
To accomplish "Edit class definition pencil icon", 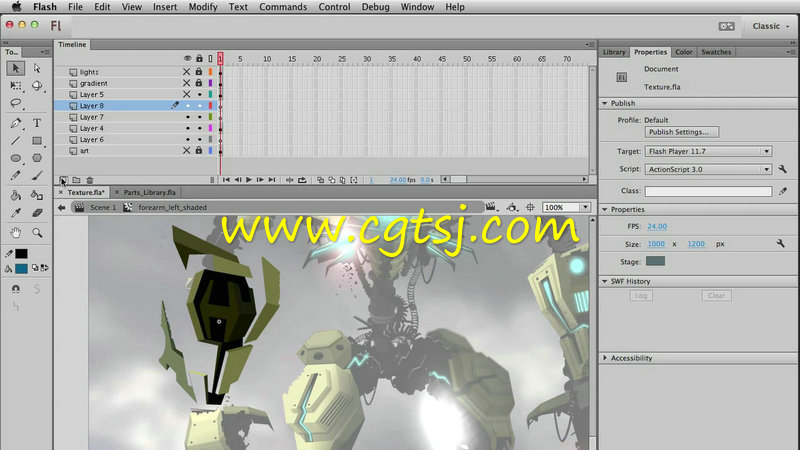I will [783, 191].
